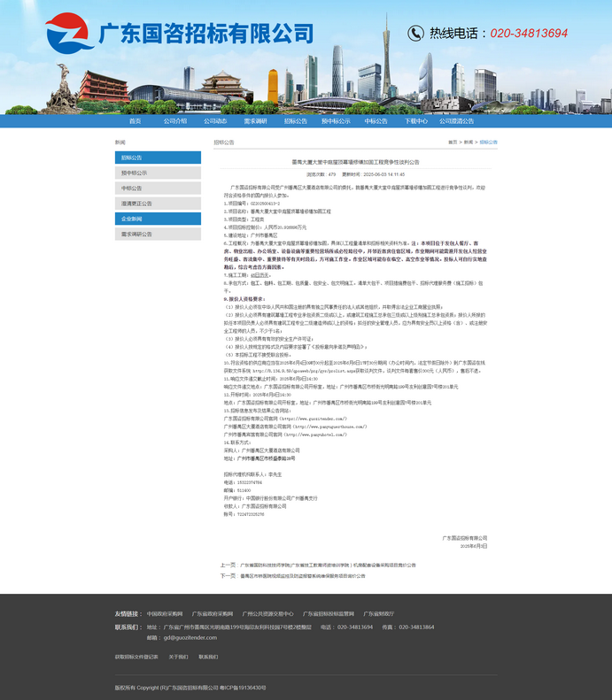
Task: Click the 招标代理机构联系人: 李先生 line
Action: (x=252, y=475)
